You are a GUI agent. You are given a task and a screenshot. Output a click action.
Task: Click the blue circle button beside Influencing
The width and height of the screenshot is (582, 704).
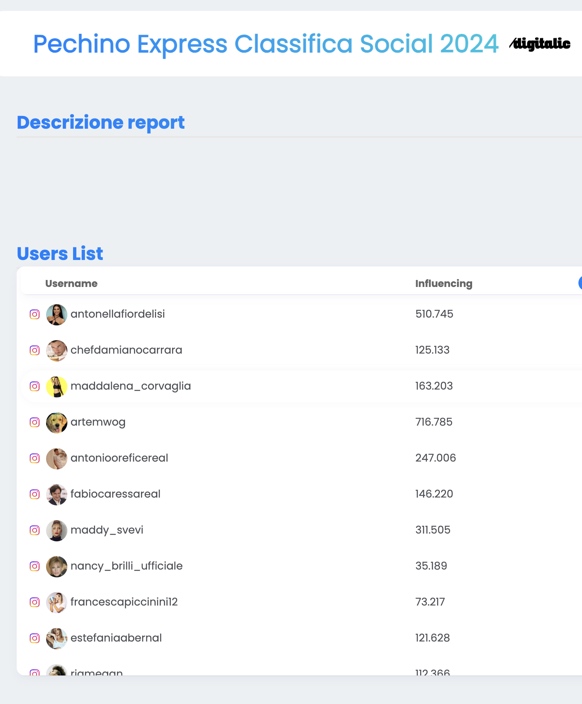coord(580,283)
